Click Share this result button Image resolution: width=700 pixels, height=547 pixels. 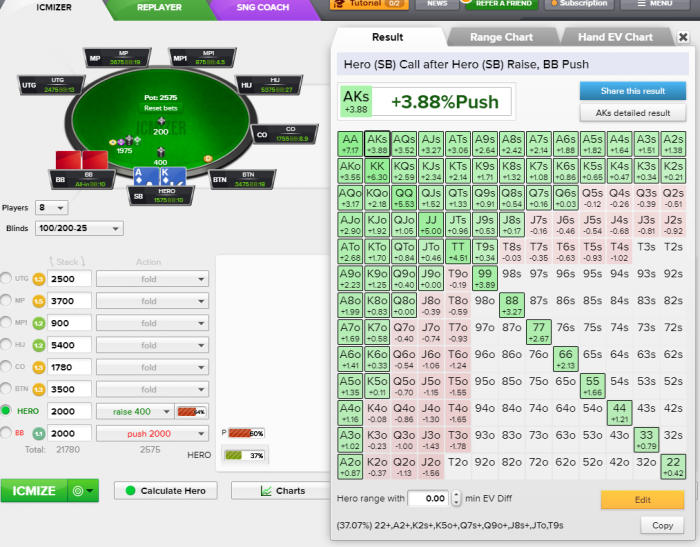tap(633, 91)
